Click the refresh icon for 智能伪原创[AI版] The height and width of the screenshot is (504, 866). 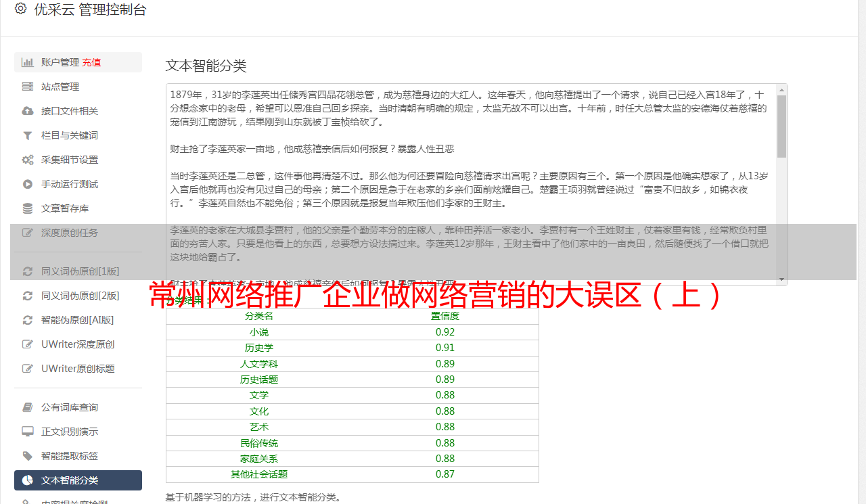coord(28,320)
